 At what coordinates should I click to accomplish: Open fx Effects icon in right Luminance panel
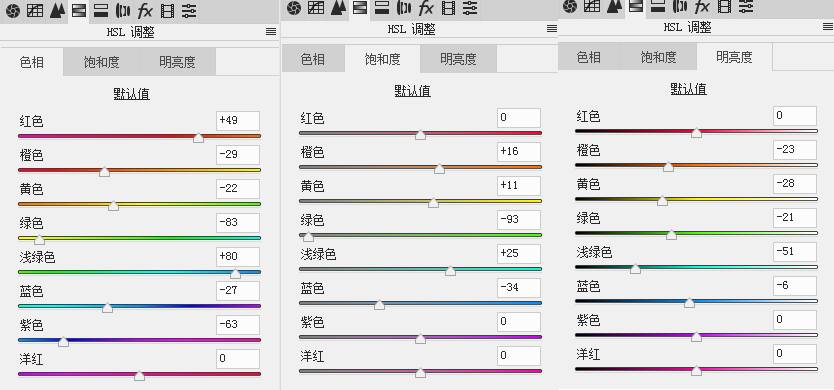tap(702, 6)
